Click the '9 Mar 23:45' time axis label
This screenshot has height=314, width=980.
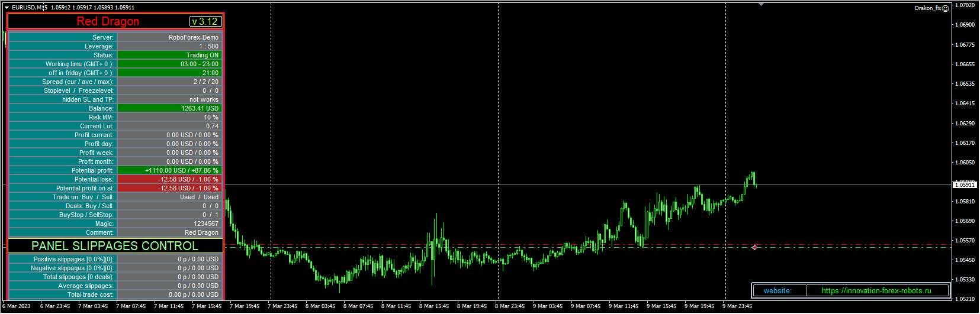pyautogui.click(x=737, y=306)
